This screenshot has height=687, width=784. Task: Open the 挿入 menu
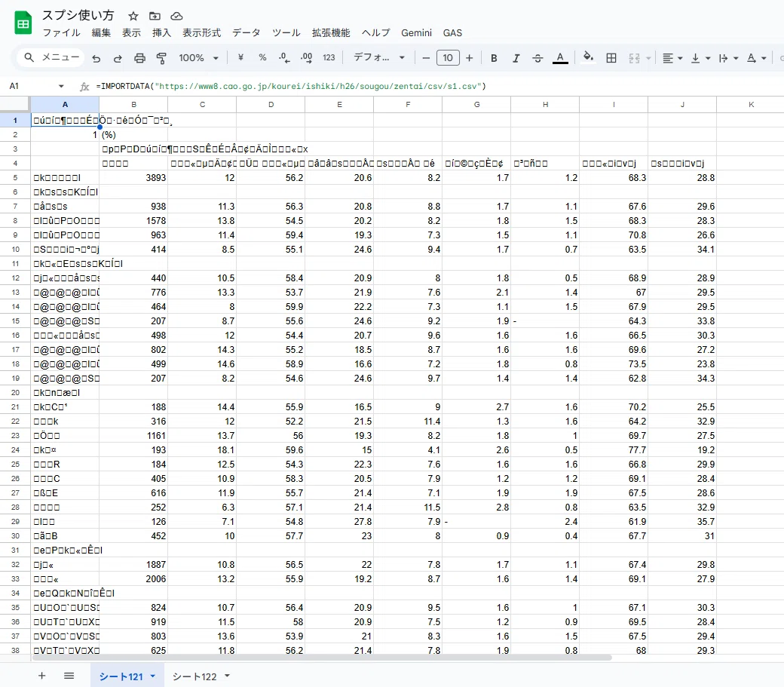click(x=161, y=33)
